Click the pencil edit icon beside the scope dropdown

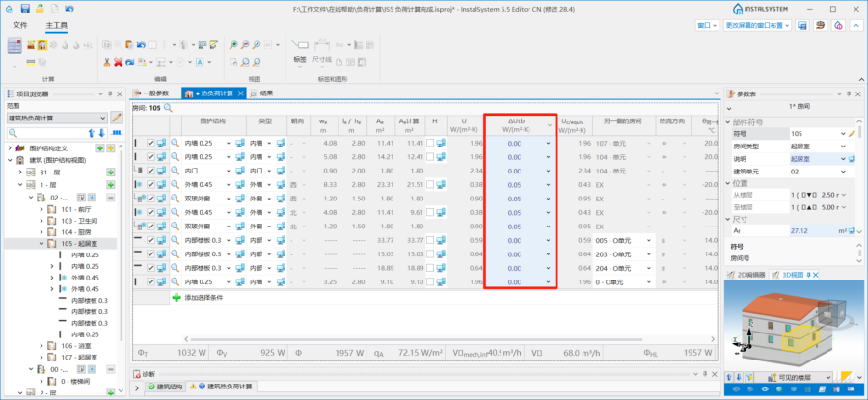click(x=116, y=118)
